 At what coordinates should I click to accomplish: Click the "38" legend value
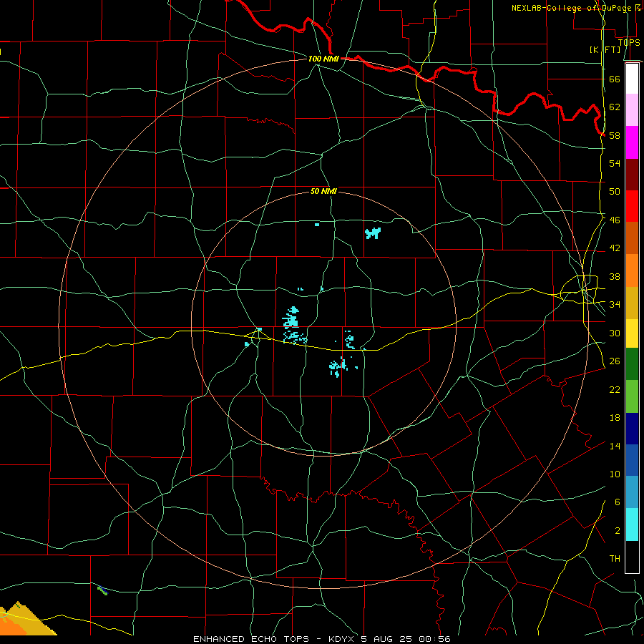point(615,277)
